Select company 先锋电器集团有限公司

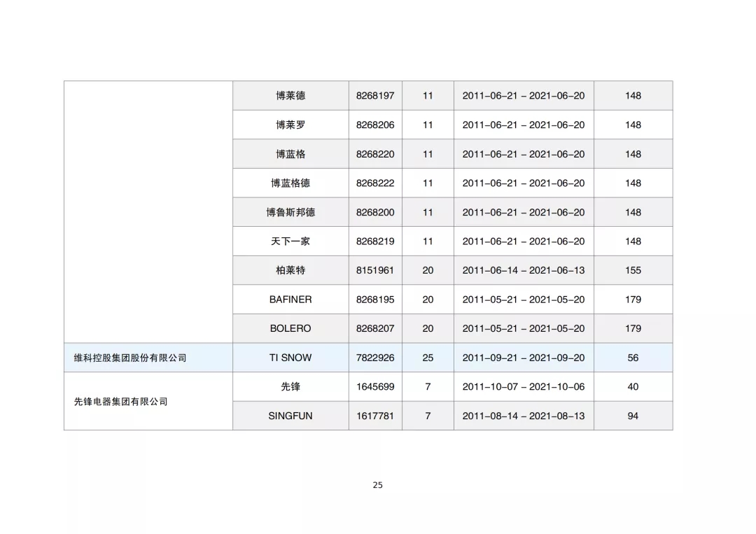(x=120, y=402)
